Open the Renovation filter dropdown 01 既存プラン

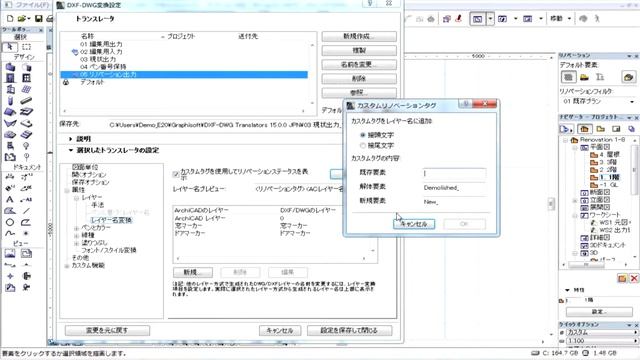click(x=598, y=102)
